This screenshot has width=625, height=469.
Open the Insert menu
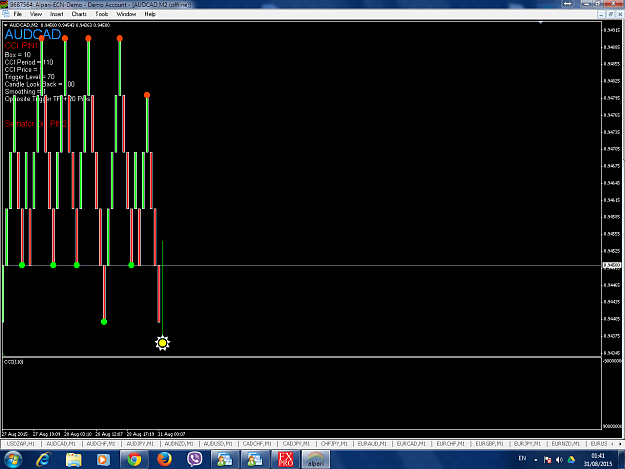click(57, 14)
